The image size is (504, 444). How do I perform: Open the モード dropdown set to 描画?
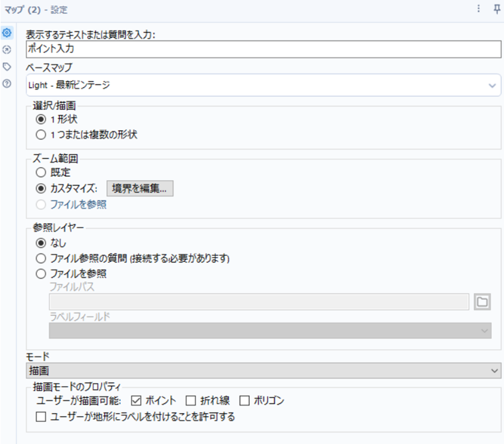click(x=263, y=370)
